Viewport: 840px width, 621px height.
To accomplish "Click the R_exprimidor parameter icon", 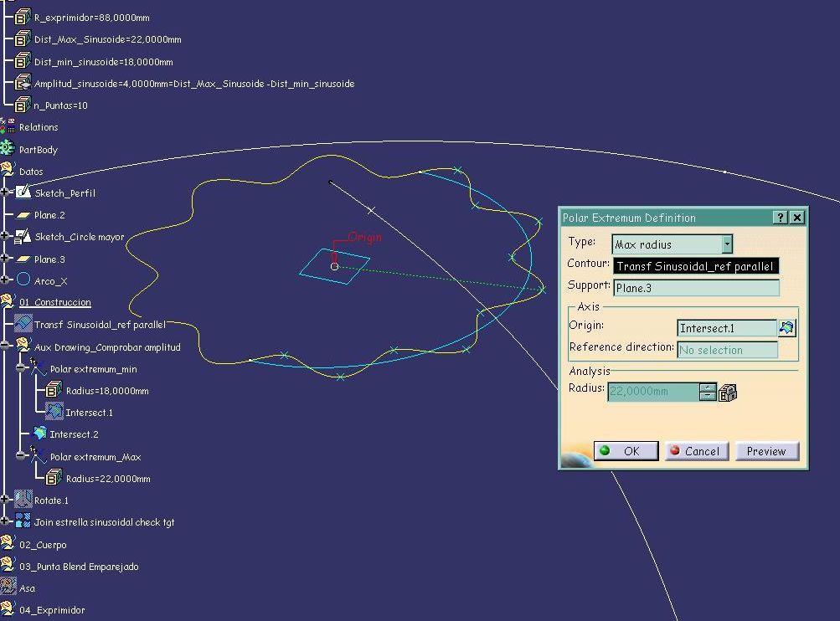I will pyautogui.click(x=22, y=17).
